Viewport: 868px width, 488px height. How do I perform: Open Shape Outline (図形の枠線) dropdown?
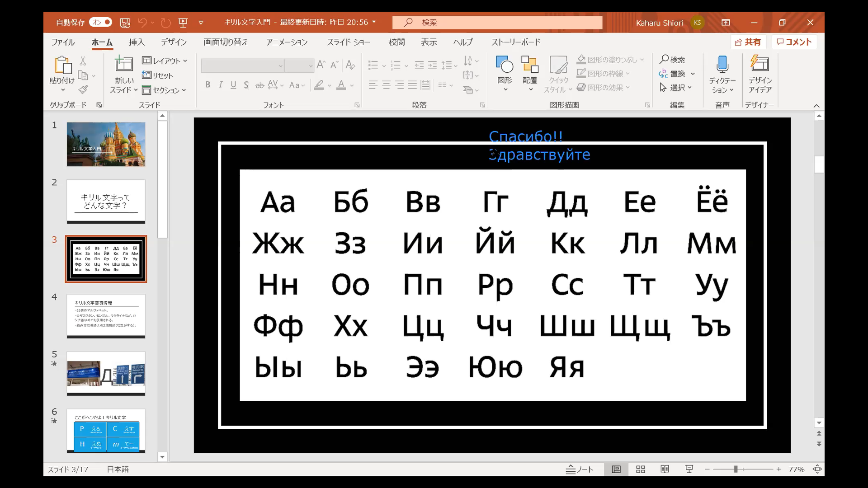pyautogui.click(x=604, y=73)
